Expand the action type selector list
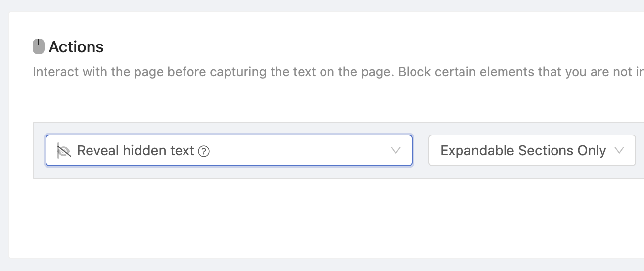 [229, 150]
